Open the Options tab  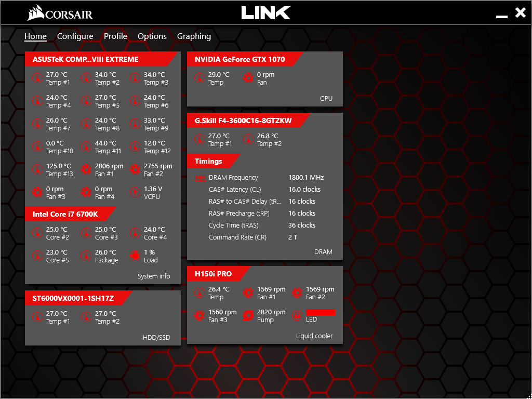click(152, 36)
